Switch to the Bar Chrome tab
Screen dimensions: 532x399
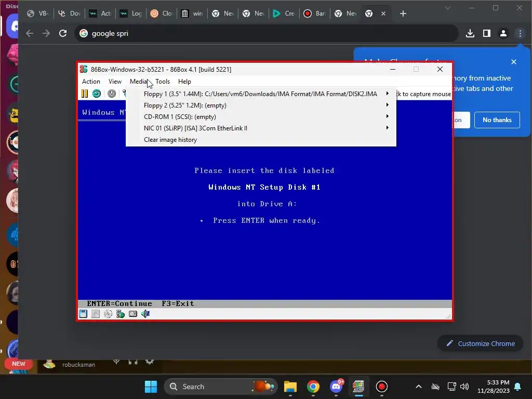click(x=314, y=14)
